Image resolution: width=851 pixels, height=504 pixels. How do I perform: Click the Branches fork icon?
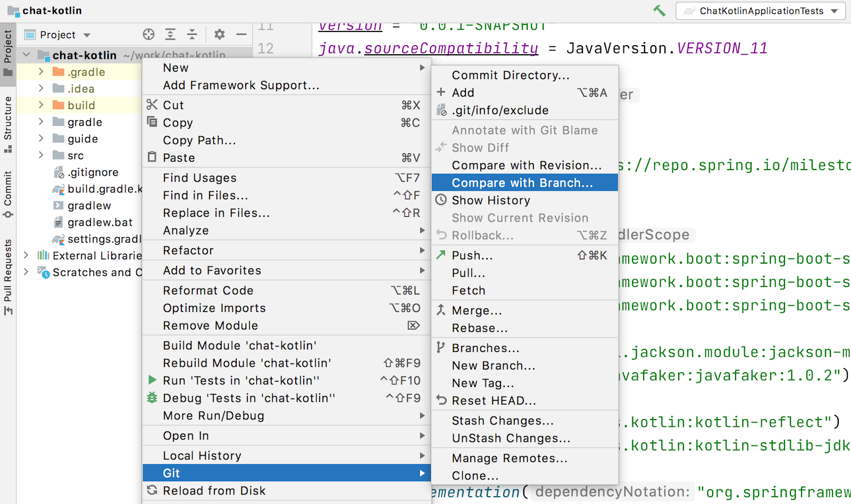pyautogui.click(x=441, y=348)
